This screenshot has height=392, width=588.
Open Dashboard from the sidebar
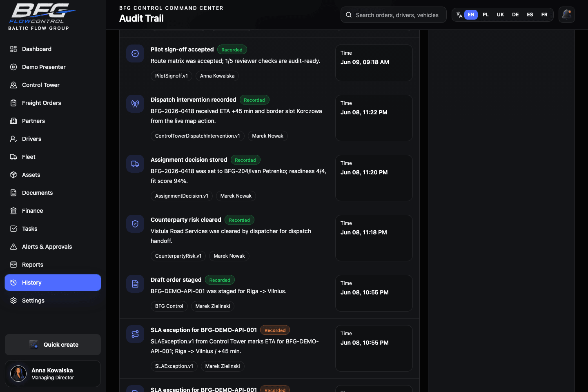(x=53, y=49)
